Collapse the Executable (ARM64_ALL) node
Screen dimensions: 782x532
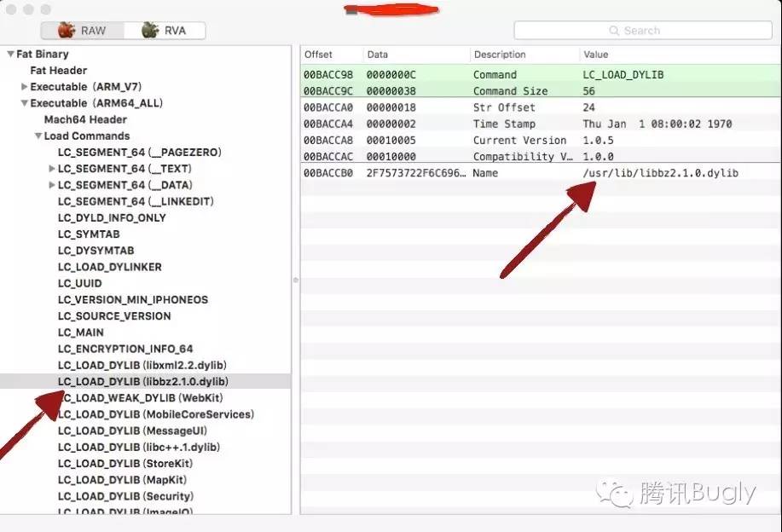(x=25, y=103)
